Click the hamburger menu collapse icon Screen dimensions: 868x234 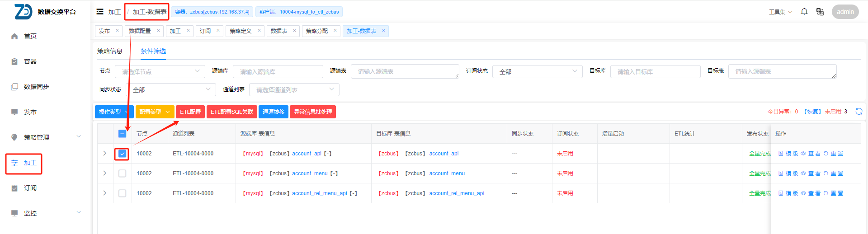(100, 12)
